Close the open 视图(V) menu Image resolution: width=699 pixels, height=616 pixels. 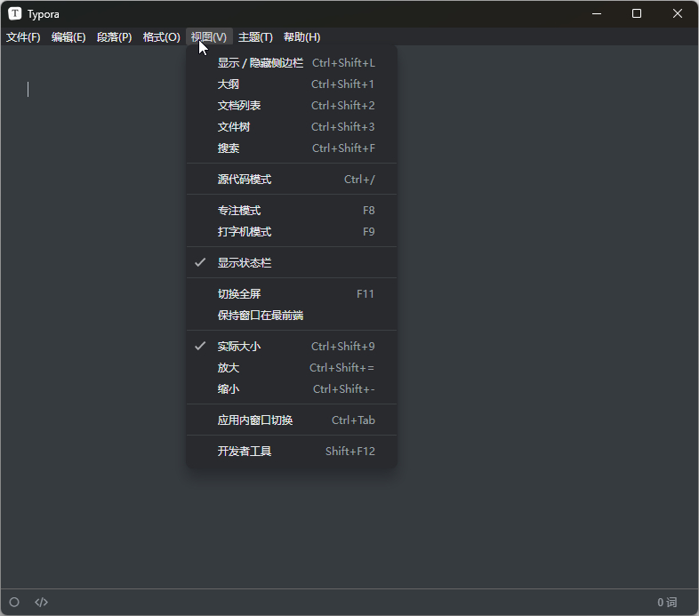click(x=209, y=37)
